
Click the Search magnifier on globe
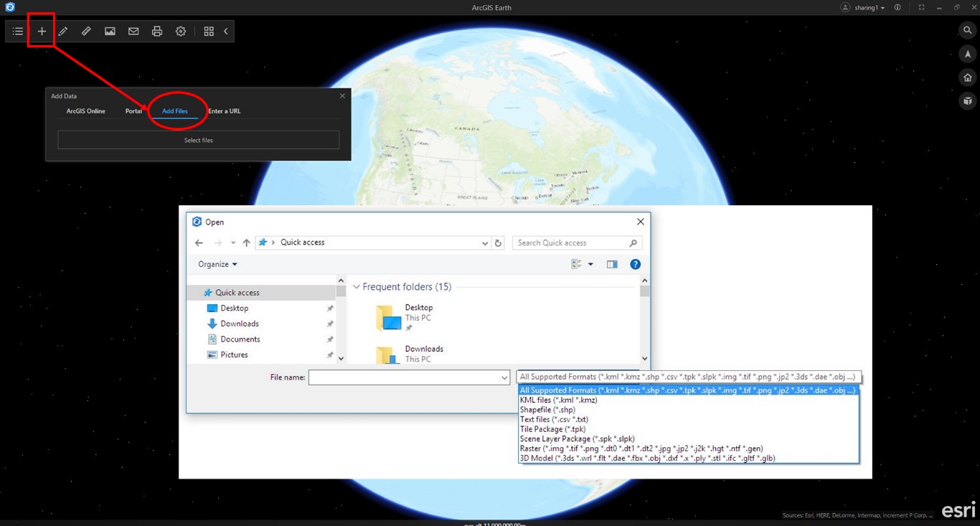pyautogui.click(x=968, y=30)
